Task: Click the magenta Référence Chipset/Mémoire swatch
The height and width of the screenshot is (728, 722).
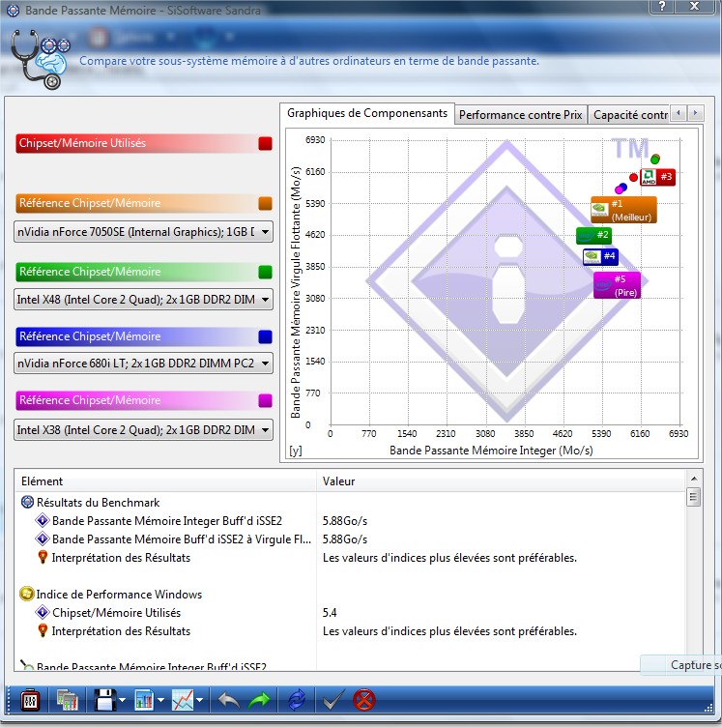Action: [x=265, y=400]
